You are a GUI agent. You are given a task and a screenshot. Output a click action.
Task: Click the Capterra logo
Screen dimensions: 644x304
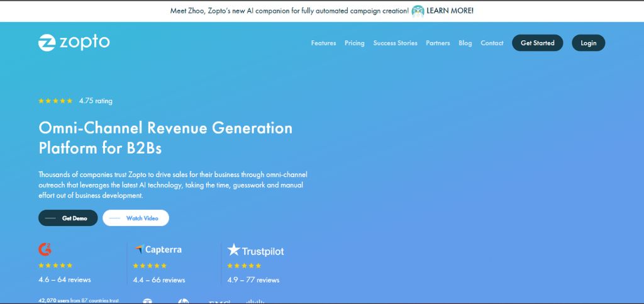[158, 249]
